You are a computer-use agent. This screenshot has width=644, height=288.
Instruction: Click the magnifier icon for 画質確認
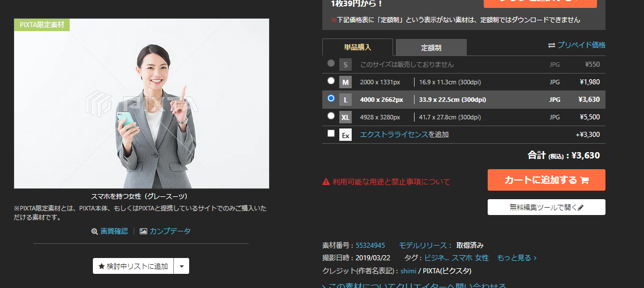95,231
